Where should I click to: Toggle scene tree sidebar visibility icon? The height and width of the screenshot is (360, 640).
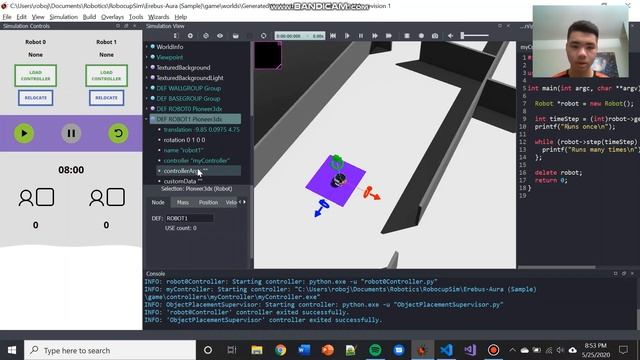pos(176,36)
